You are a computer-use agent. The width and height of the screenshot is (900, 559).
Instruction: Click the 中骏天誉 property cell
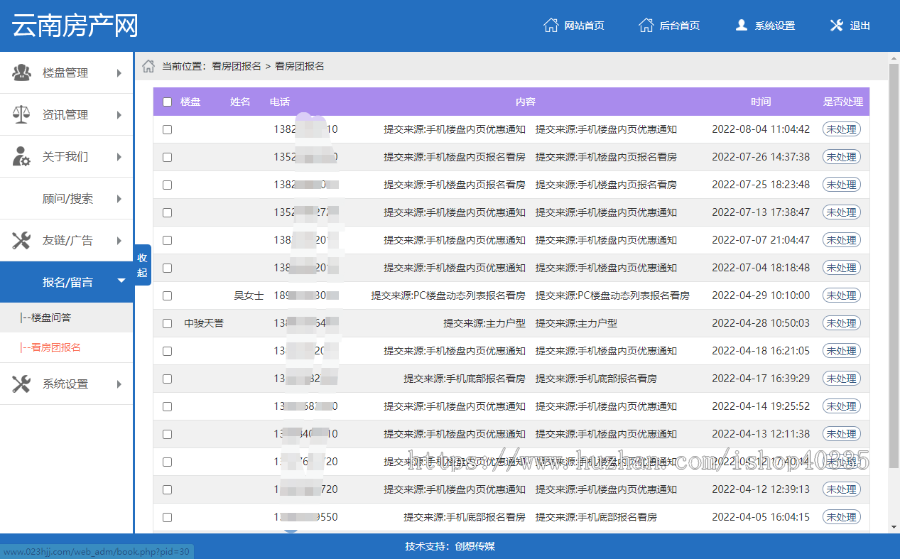pyautogui.click(x=204, y=323)
